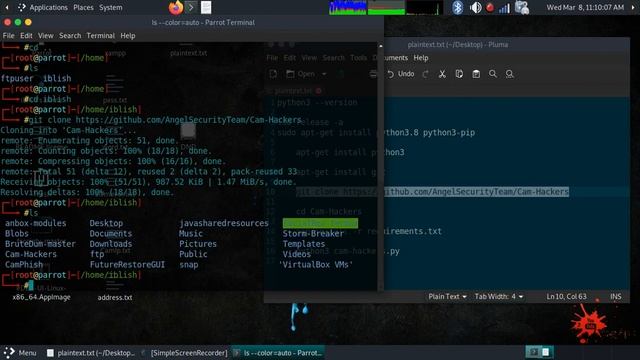Click the user/keyring tray icon

coord(522,7)
